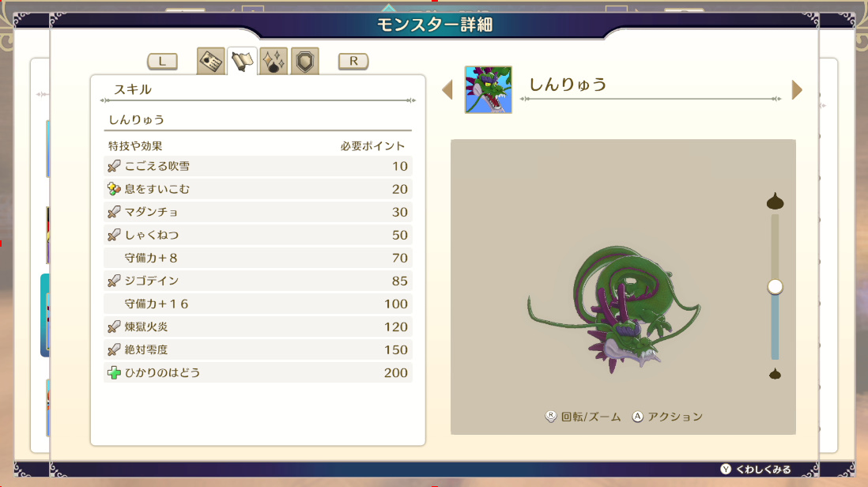This screenshot has height=487, width=868.
Task: Click the sword icon beside こごえる吹雪
Action: (x=114, y=166)
